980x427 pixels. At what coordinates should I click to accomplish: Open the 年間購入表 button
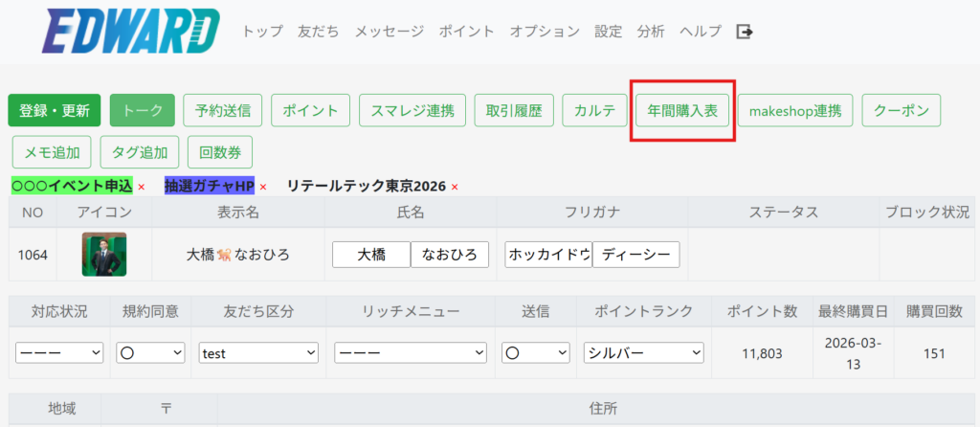click(x=682, y=111)
